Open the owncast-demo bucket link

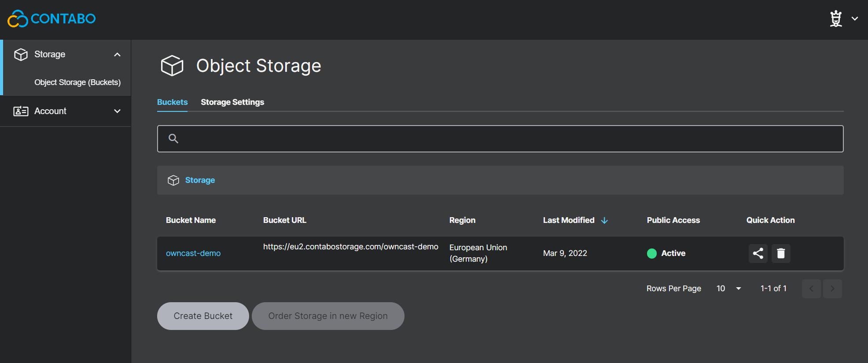193,253
